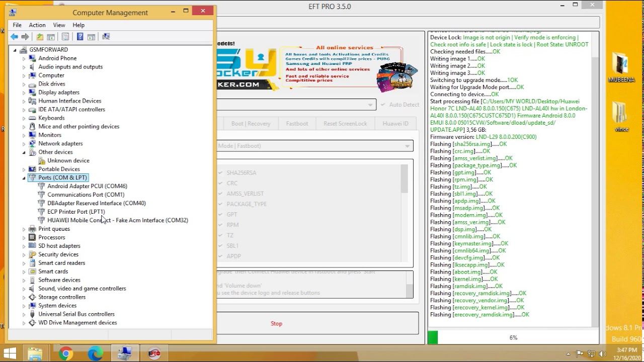Click the Back arrow in Computer Management toolbar
Image resolution: width=644 pixels, height=362 pixels.
click(15, 37)
